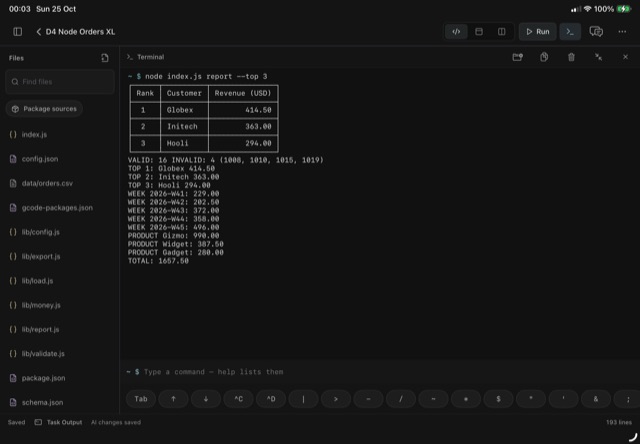Viewport: 640px width, 444px height.
Task: Insert tilde character key
Action: pyautogui.click(x=433, y=399)
